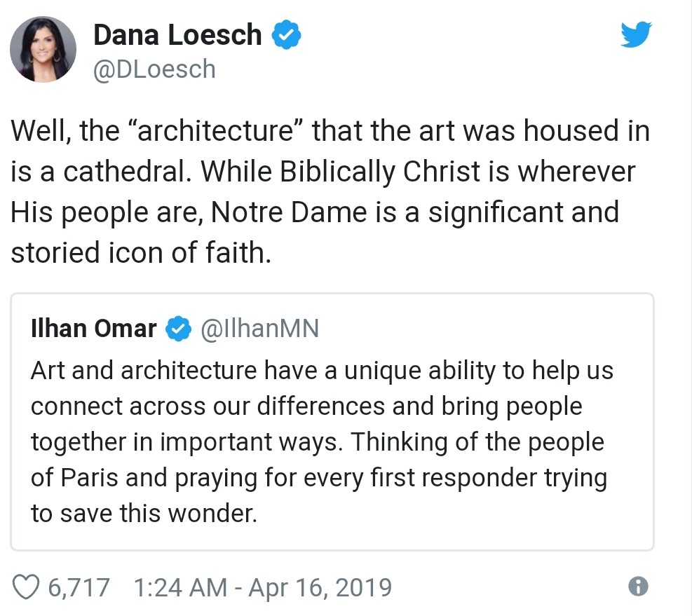692x616 pixels.
Task: Open the Dana Loesch display name
Action: tap(177, 34)
